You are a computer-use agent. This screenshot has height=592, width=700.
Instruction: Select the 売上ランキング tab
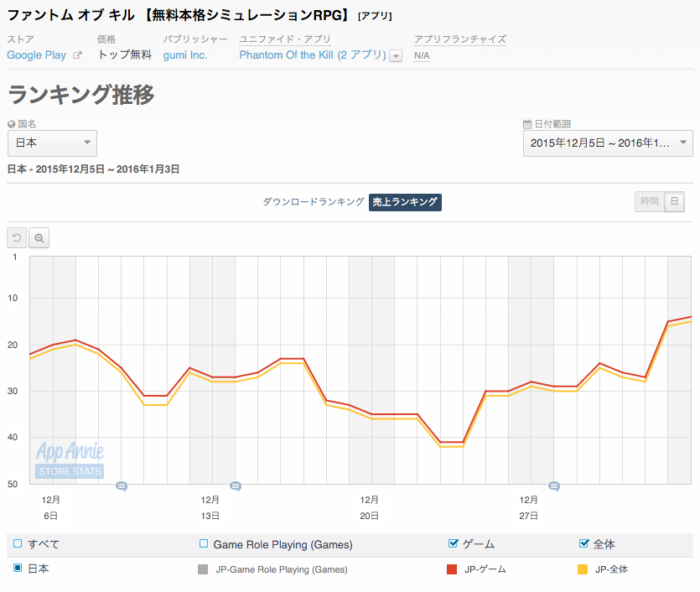[x=405, y=202]
